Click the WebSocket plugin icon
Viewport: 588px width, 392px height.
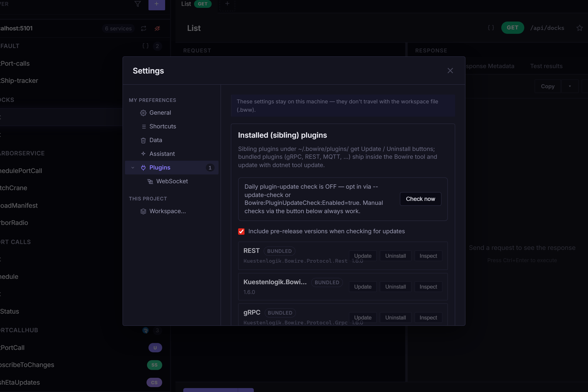point(150,182)
